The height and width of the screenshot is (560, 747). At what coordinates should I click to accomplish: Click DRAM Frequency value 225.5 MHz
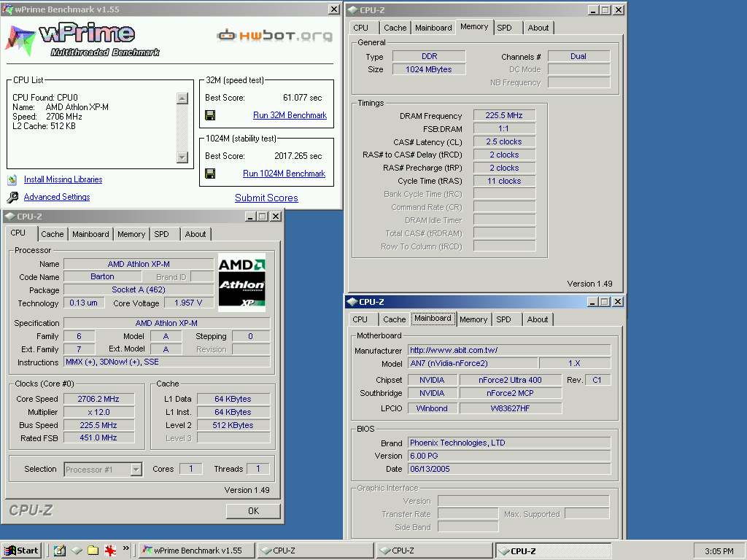(x=504, y=115)
